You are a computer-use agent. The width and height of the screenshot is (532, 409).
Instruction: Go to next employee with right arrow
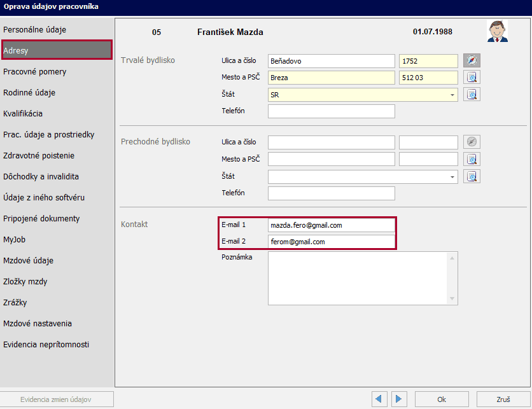tap(399, 399)
